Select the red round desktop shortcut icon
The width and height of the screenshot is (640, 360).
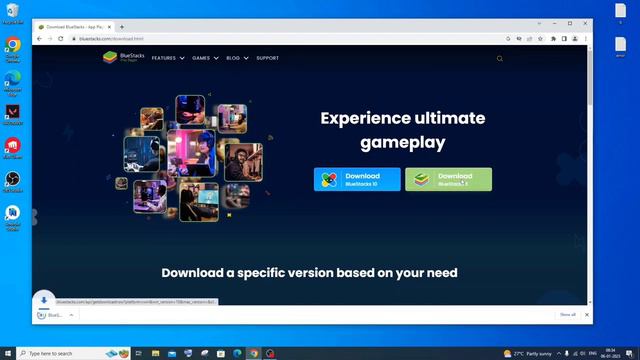point(13,148)
